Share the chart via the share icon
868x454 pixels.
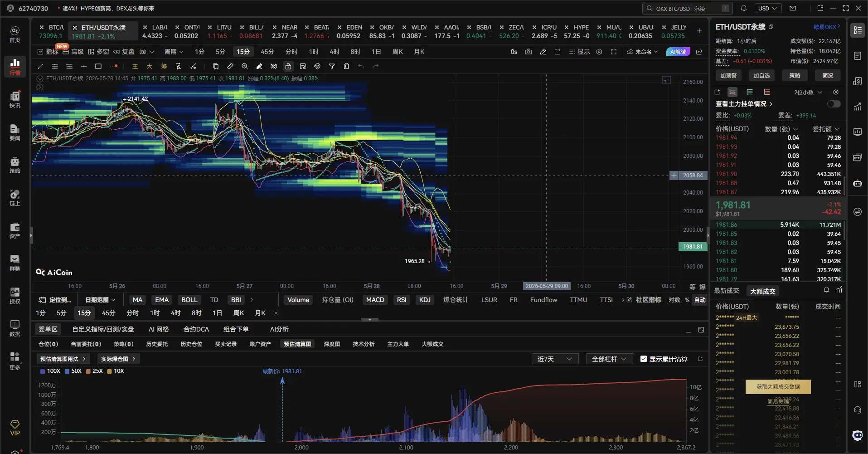click(x=699, y=52)
